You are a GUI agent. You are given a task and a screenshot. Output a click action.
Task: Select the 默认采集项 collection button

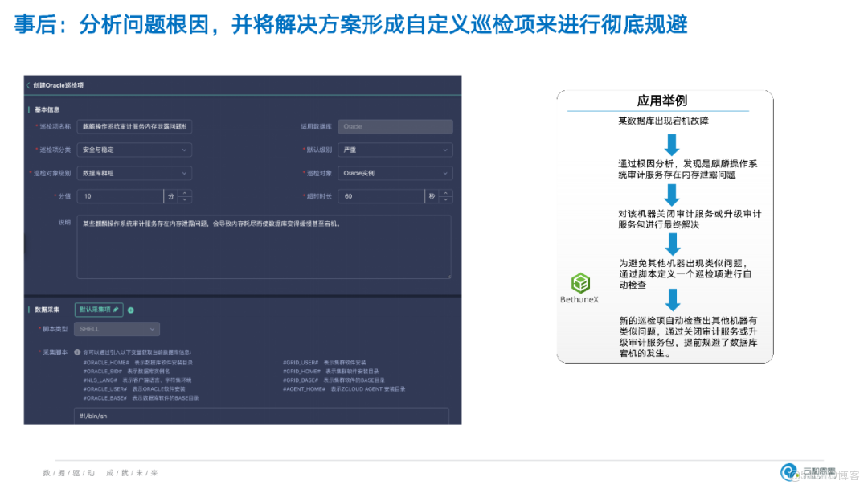pyautogui.click(x=97, y=309)
